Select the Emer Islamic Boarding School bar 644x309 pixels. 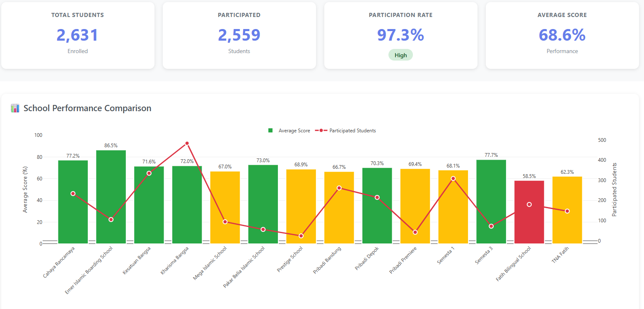(x=111, y=195)
